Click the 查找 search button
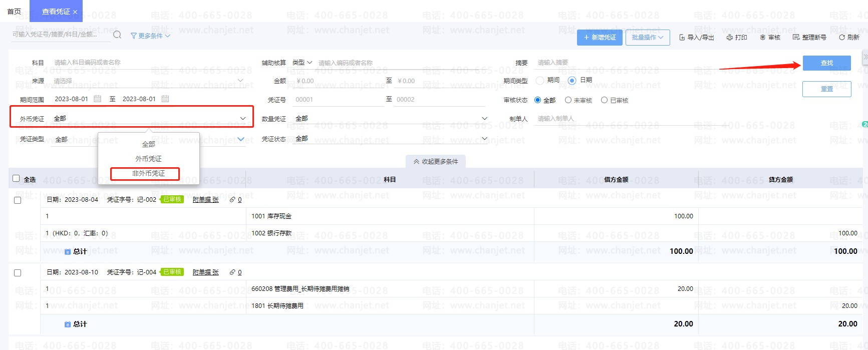This screenshot has height=350, width=868. pyautogui.click(x=826, y=63)
